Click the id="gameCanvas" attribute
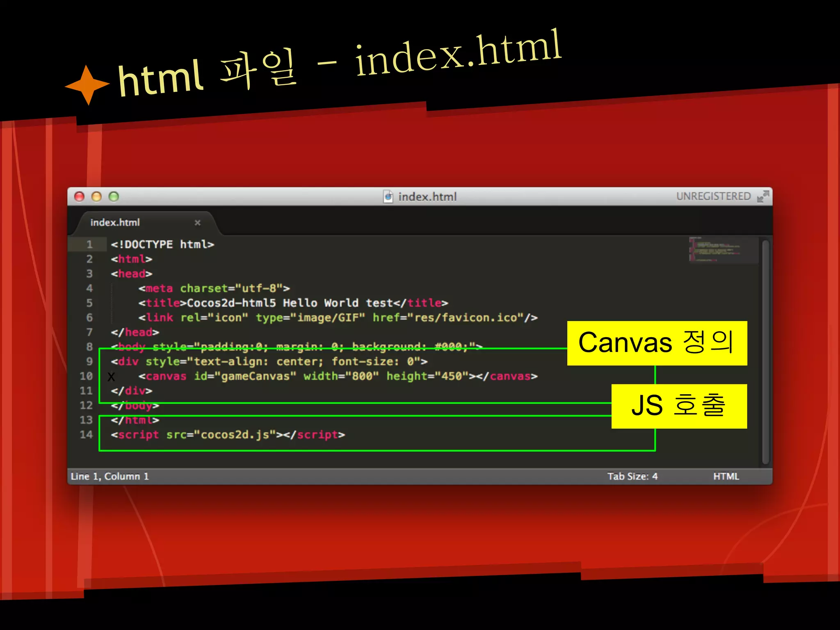The height and width of the screenshot is (630, 840). click(245, 376)
